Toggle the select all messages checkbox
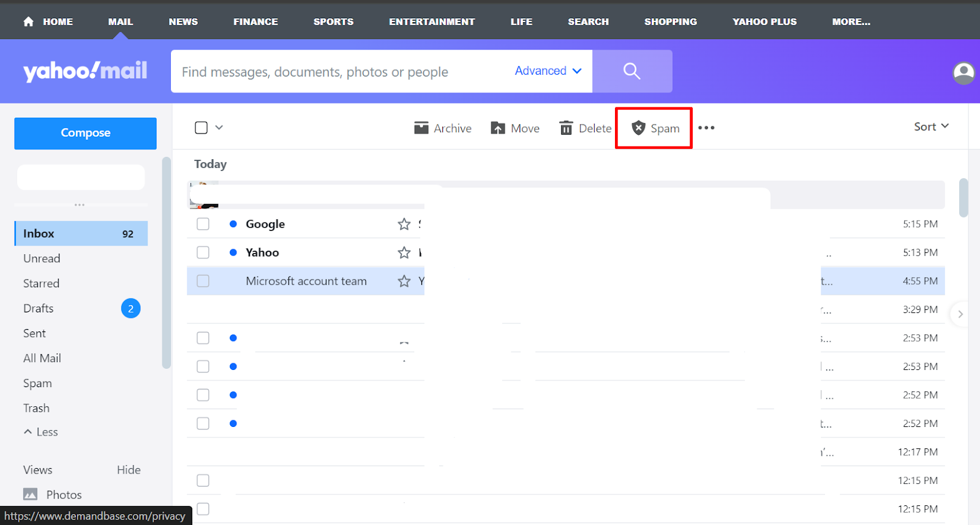This screenshot has width=980, height=525. (x=201, y=127)
